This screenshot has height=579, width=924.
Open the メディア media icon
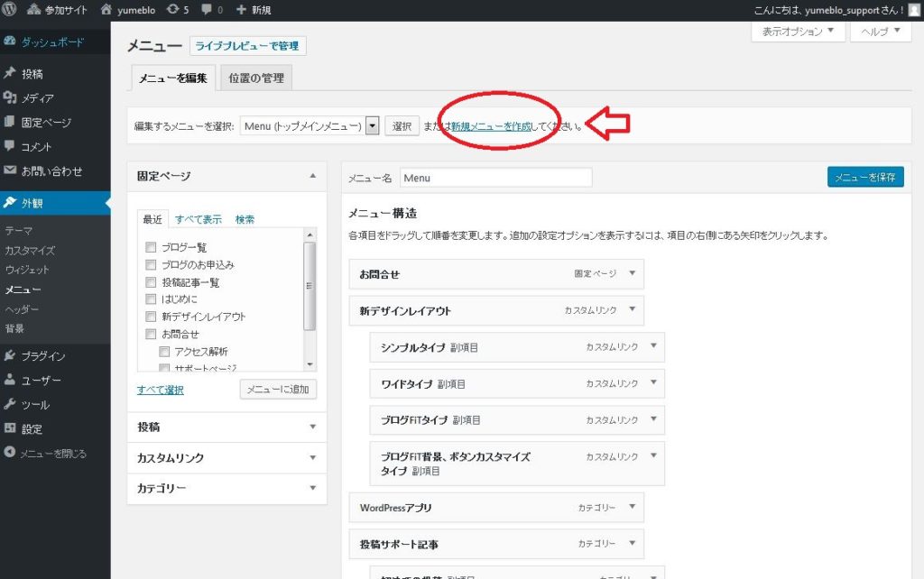[x=9, y=97]
